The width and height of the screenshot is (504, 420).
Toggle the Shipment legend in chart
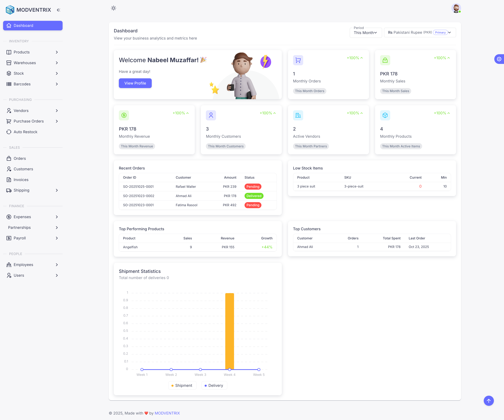click(x=182, y=385)
